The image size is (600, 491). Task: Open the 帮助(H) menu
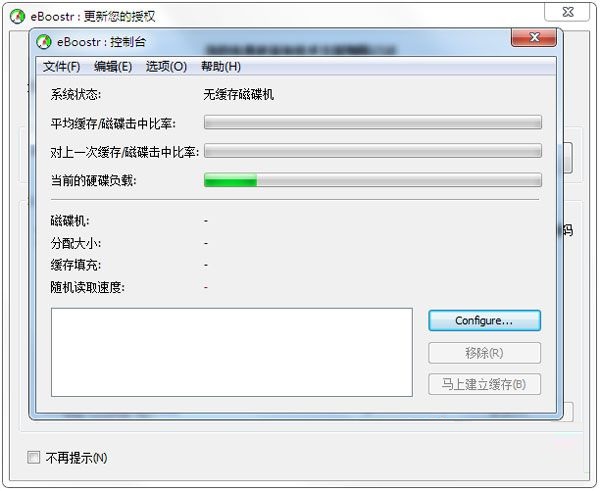coord(221,67)
